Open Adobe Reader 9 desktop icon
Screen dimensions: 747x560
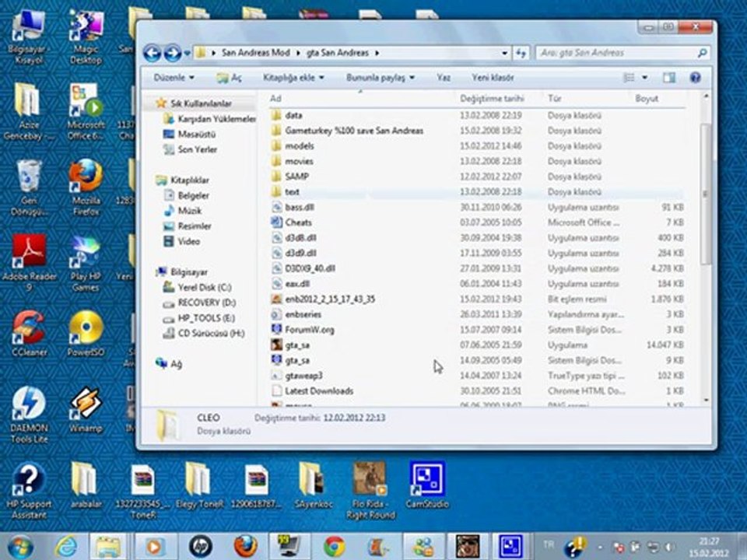click(29, 263)
